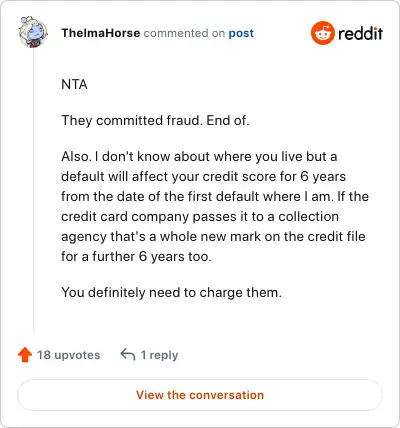Click the 'default will affect your credit score' line
The image size is (400, 428).
(203, 177)
